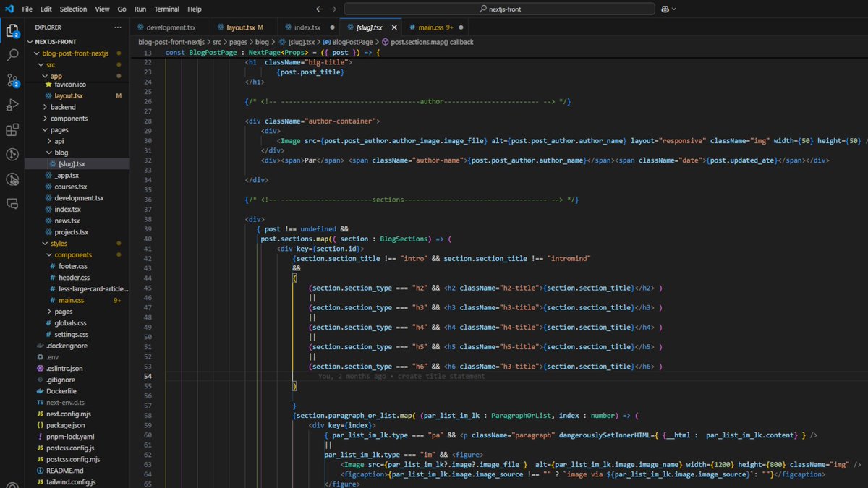Screen dimensions: 868x488
Task: Open the Terminal menu
Action: point(167,9)
